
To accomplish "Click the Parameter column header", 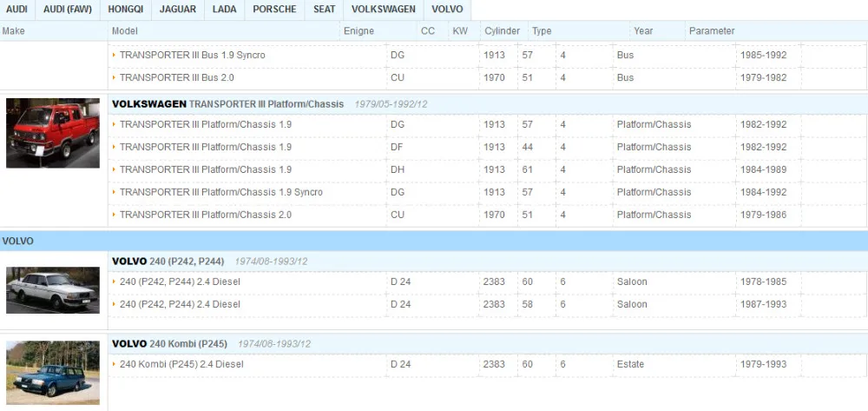I will pyautogui.click(x=712, y=31).
